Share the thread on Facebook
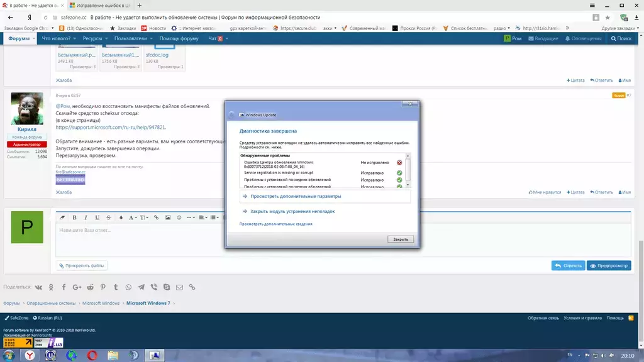 tap(64, 287)
